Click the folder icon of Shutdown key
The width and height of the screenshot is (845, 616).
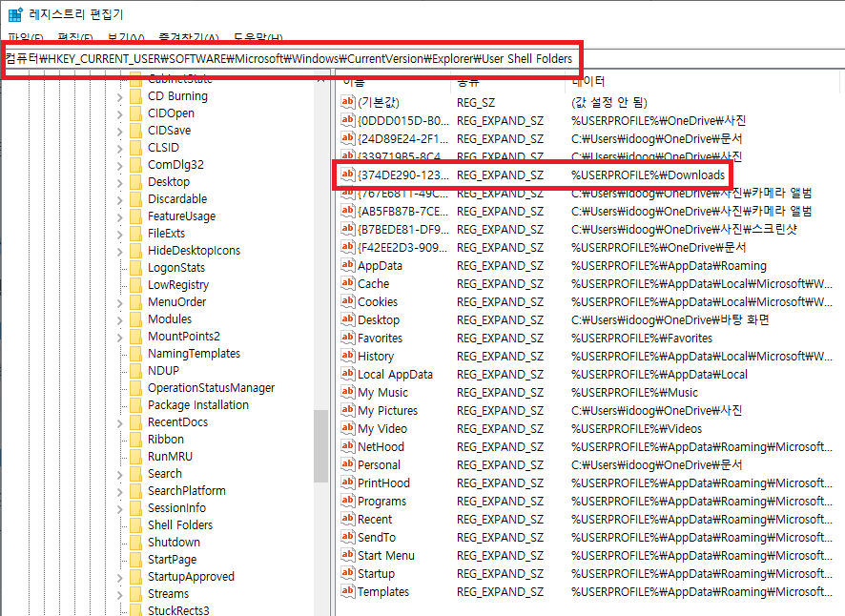(x=135, y=543)
